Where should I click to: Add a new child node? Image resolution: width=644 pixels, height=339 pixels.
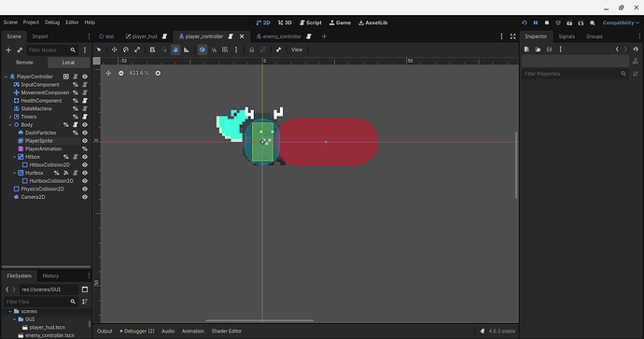8,50
